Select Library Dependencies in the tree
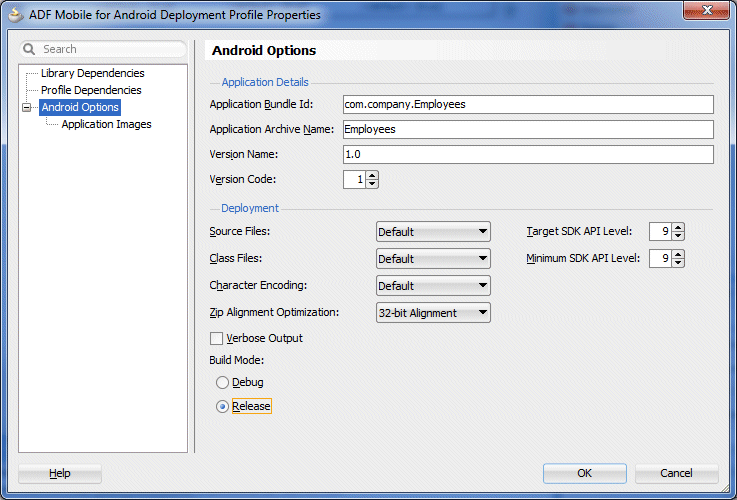The image size is (737, 500). [92, 73]
